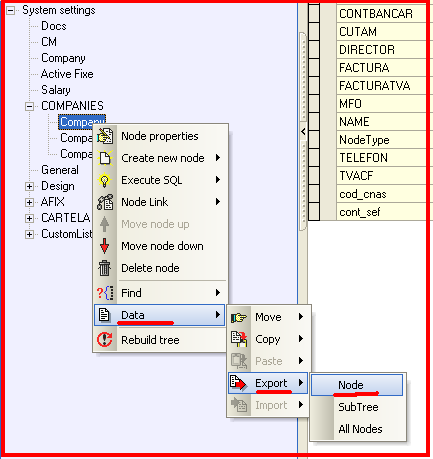Image resolution: width=433 pixels, height=459 pixels.
Task: Click the TELEFON field row
Action: coord(381,158)
